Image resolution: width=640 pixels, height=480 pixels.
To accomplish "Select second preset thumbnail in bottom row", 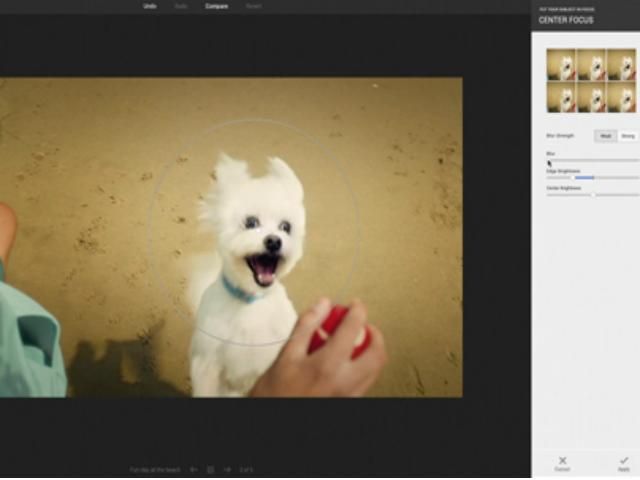I will (x=590, y=97).
